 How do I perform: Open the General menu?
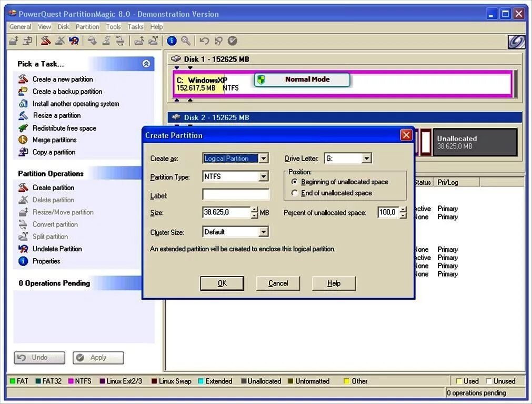[x=20, y=27]
